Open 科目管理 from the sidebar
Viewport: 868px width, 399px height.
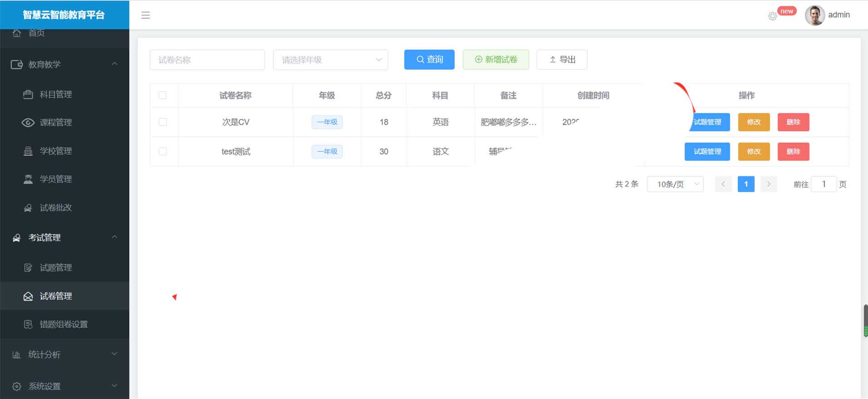tap(55, 94)
